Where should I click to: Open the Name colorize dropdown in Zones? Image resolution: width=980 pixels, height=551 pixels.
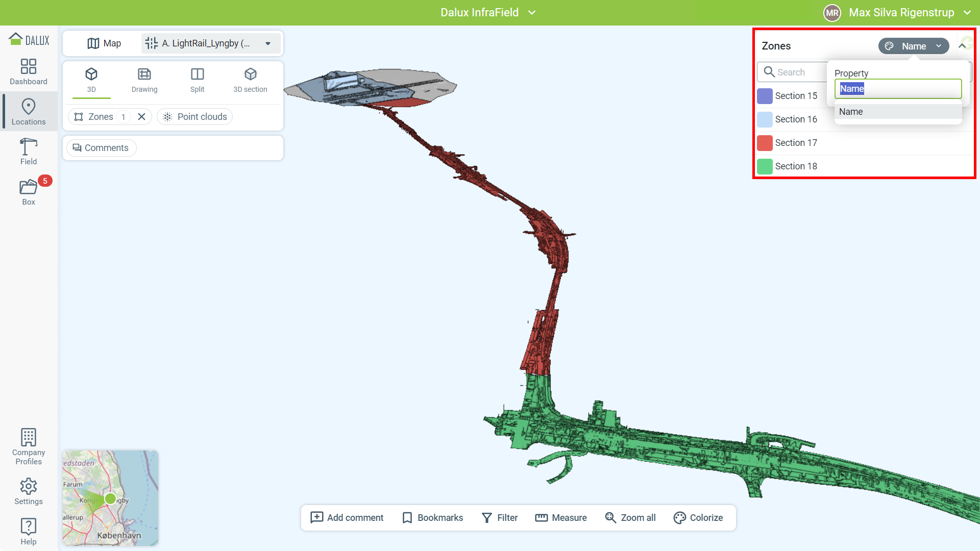[x=914, y=46]
